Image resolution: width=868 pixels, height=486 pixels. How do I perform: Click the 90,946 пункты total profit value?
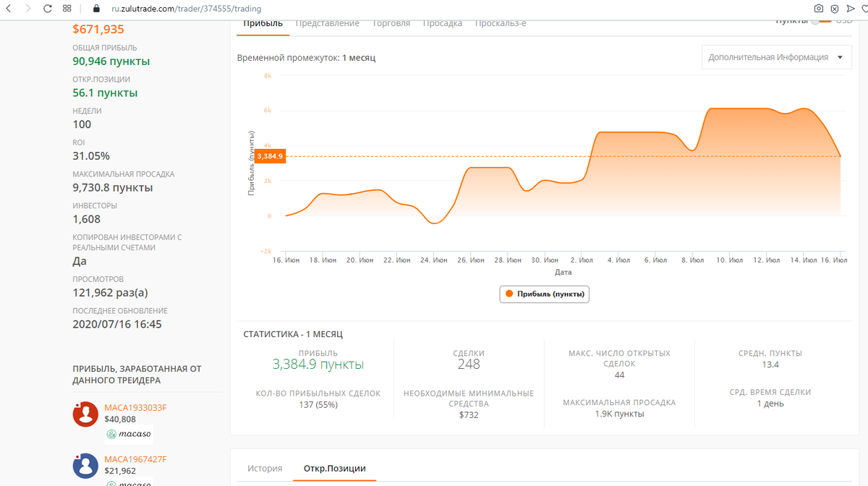point(111,61)
